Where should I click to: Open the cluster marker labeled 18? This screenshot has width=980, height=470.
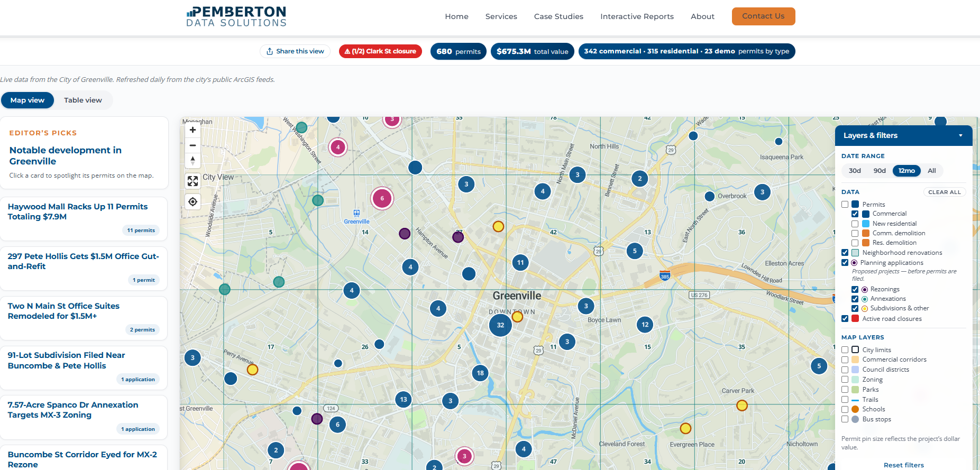click(x=480, y=373)
